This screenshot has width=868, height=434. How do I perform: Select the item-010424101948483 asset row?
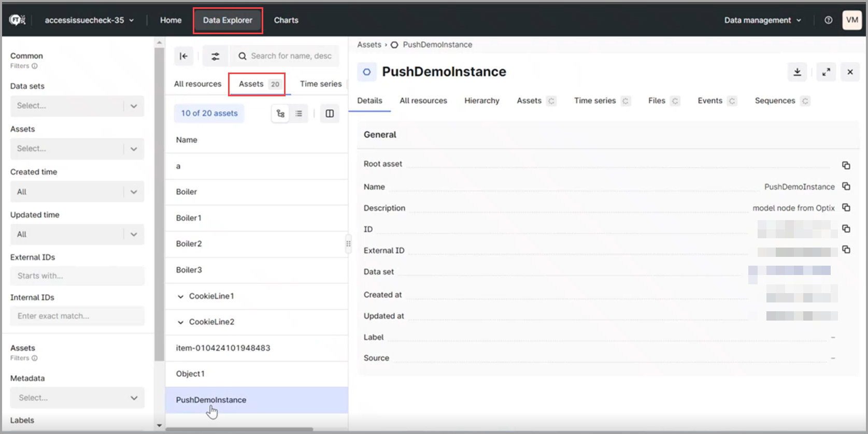coord(257,348)
